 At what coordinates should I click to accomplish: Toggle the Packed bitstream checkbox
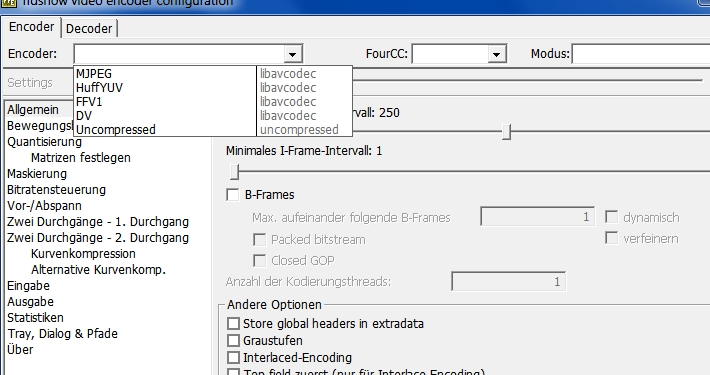259,240
